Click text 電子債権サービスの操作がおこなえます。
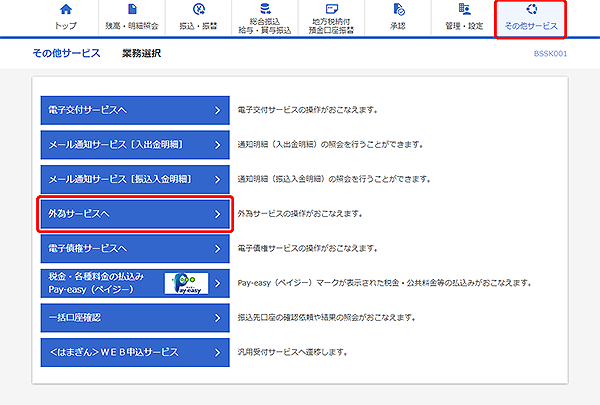The height and width of the screenshot is (405, 600). point(308,248)
